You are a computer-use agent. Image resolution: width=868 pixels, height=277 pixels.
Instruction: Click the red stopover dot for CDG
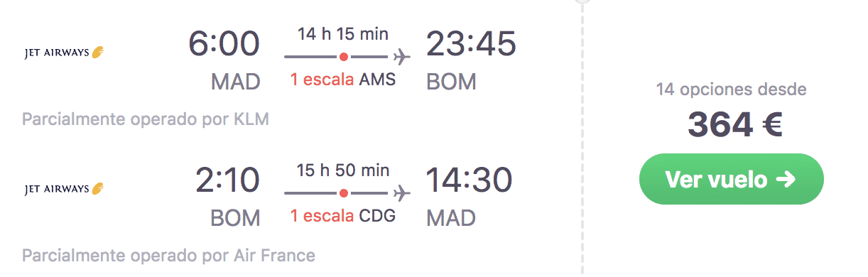pyautogui.click(x=344, y=193)
